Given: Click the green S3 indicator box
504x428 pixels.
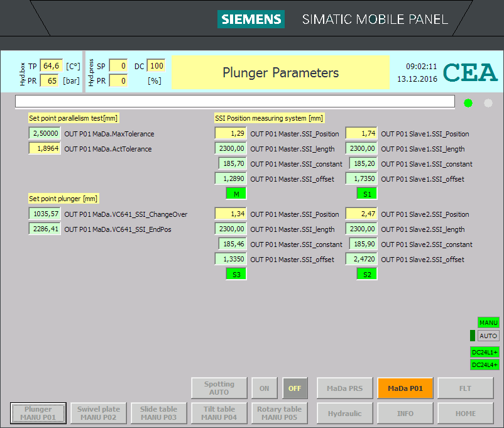Looking at the screenshot, I should [236, 275].
